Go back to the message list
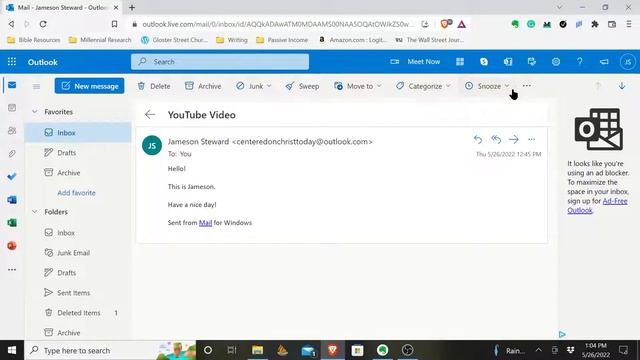 tap(150, 115)
